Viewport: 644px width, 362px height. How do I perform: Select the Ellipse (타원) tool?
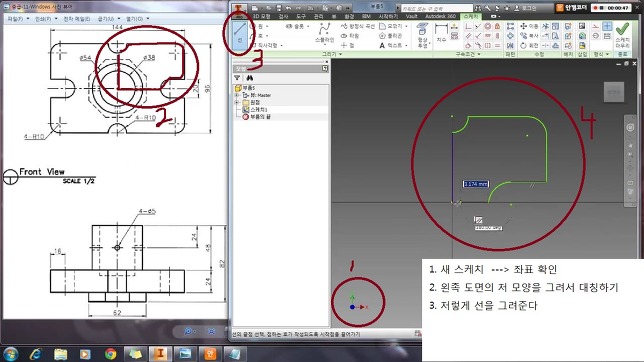coord(350,36)
